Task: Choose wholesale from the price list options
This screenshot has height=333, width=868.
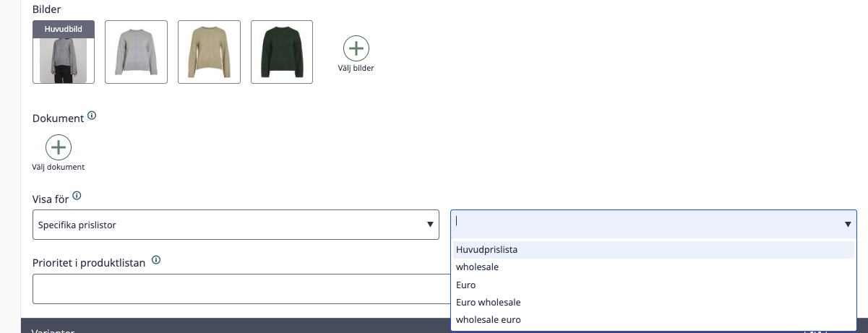Action: 653,267
